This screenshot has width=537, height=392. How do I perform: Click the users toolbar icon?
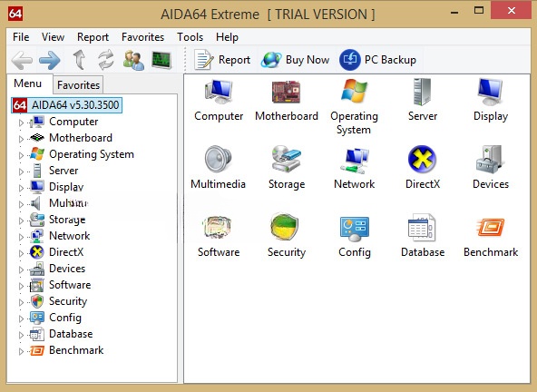tap(133, 60)
